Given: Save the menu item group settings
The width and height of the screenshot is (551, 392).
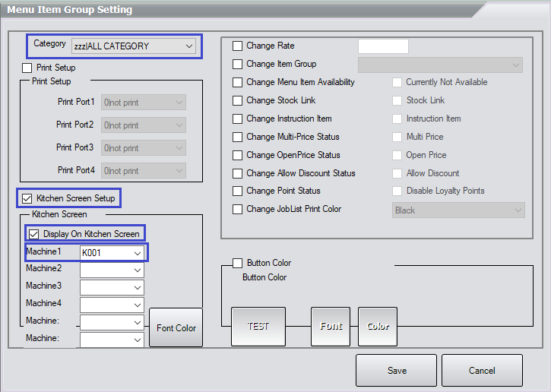Looking at the screenshot, I should point(397,370).
